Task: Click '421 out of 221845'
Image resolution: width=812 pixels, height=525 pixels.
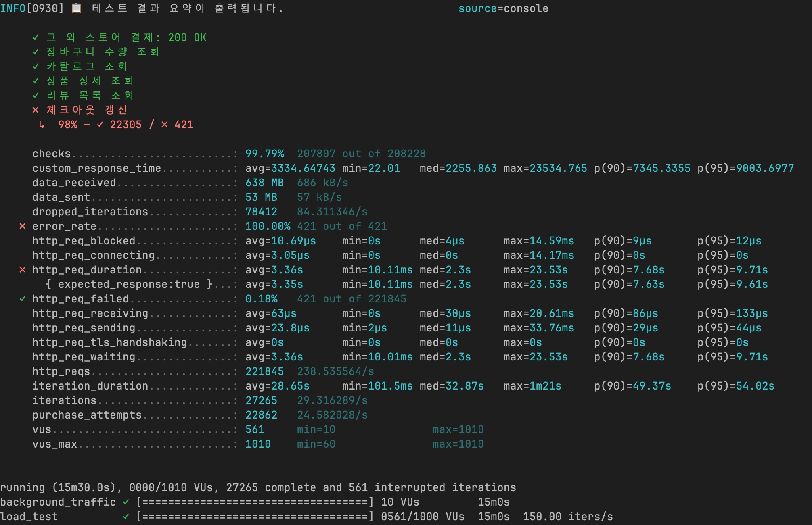Action: coord(352,299)
